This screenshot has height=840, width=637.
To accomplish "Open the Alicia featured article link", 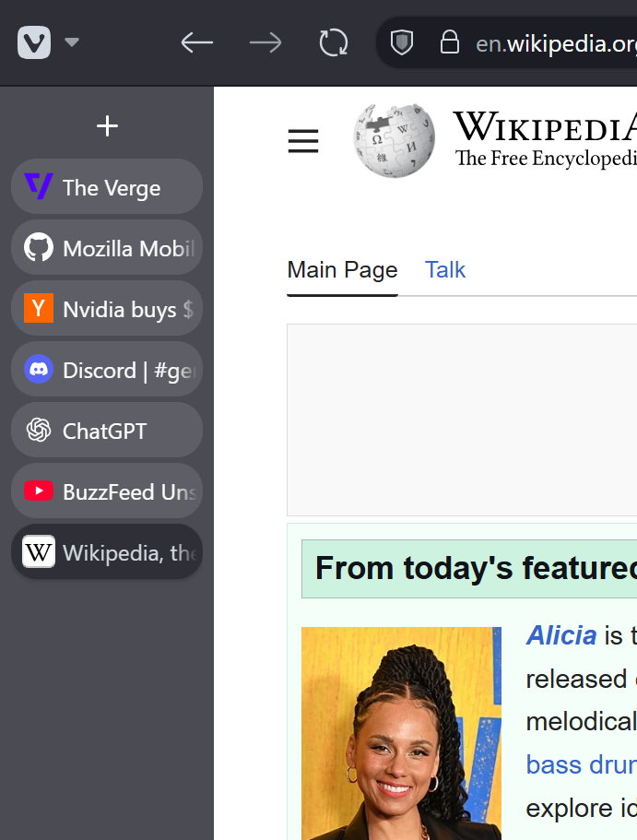I will click(560, 635).
